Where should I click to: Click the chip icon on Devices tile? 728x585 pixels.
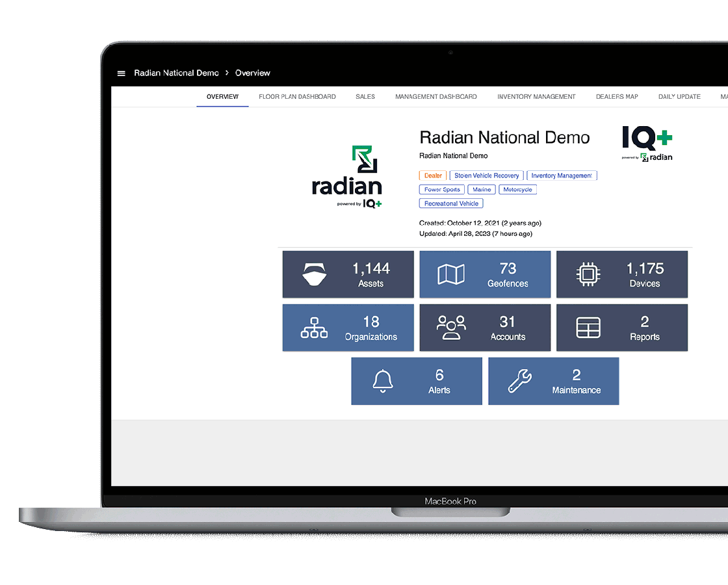588,274
